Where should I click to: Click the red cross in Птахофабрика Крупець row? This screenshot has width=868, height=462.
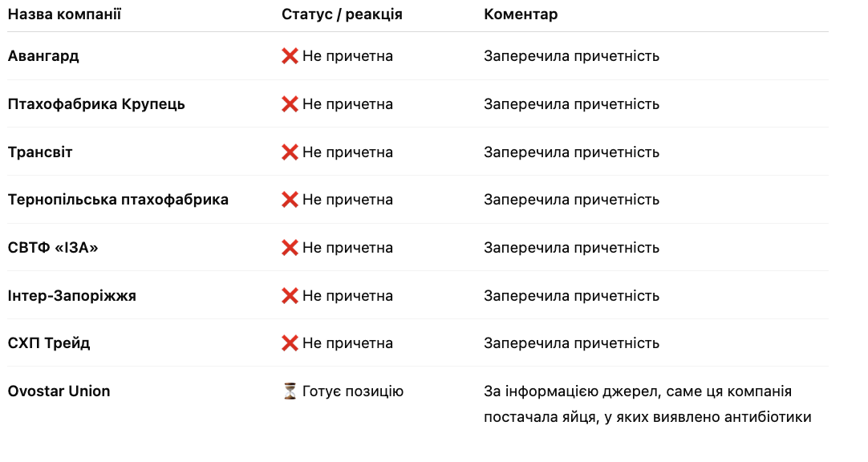tap(290, 104)
